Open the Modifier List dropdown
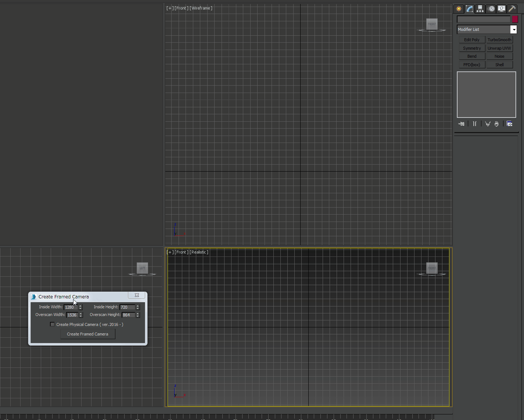 click(x=514, y=29)
